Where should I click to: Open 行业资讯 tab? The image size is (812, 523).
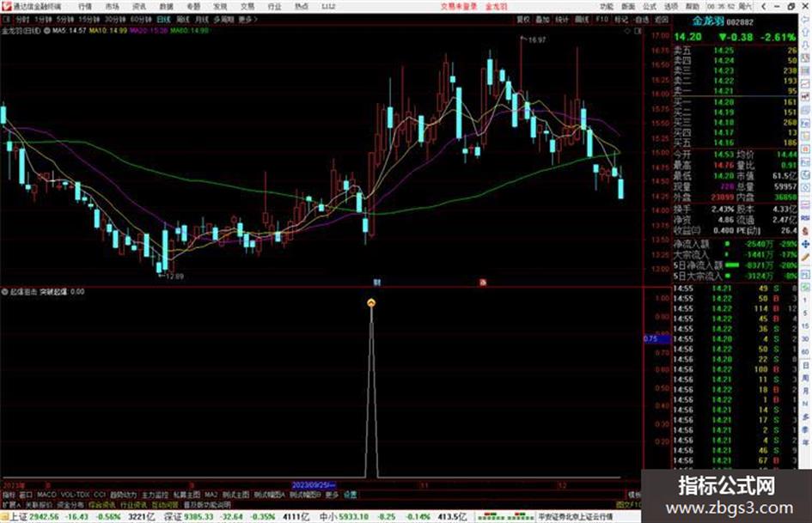click(133, 504)
